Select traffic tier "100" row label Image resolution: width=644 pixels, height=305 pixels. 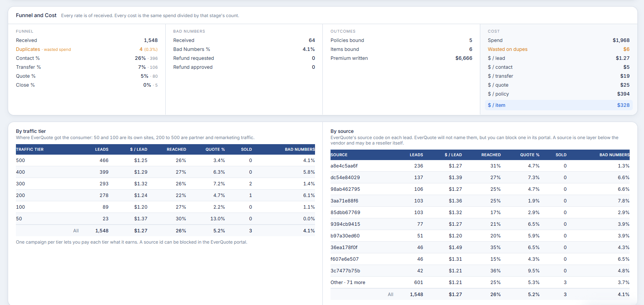(21, 207)
